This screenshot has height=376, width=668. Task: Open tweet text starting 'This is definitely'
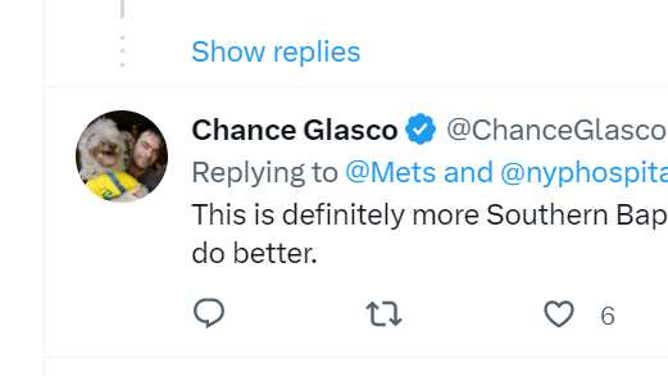(429, 214)
